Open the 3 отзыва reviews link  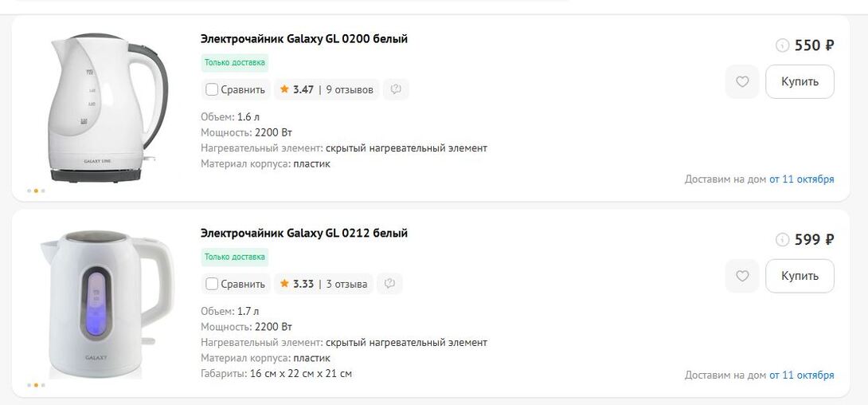point(346,285)
